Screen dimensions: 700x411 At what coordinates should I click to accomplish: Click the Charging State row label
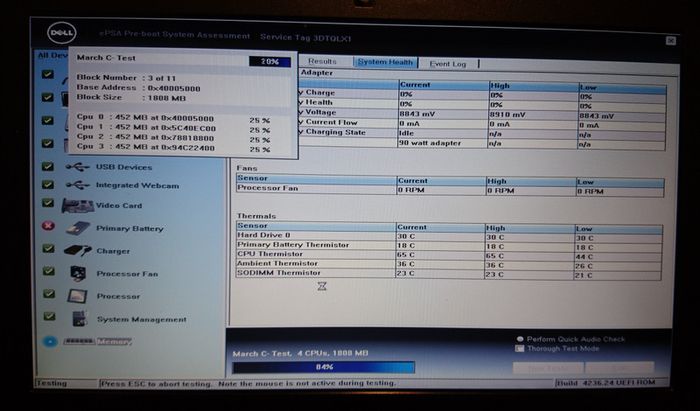(x=335, y=132)
